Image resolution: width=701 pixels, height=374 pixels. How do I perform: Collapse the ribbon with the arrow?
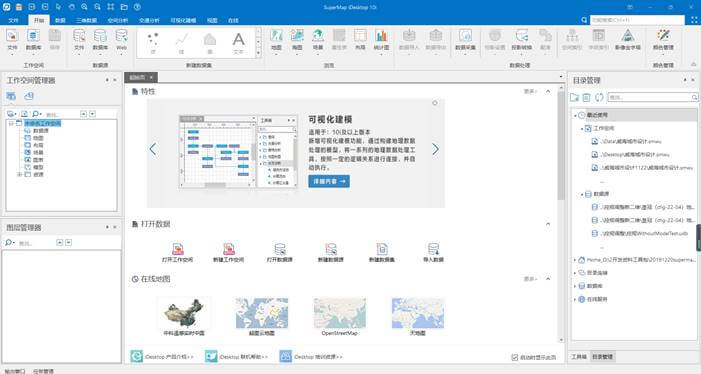point(693,65)
